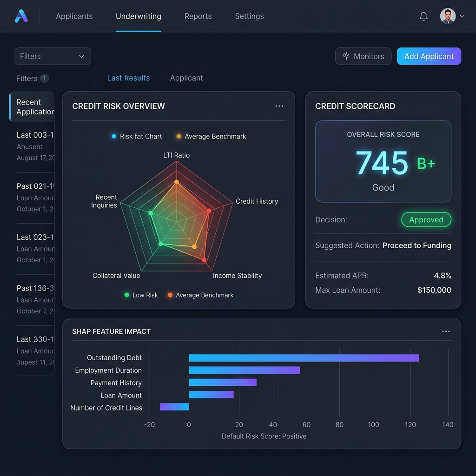The width and height of the screenshot is (476, 476).
Task: Toggle the Low Risk legend item
Action: click(x=141, y=295)
